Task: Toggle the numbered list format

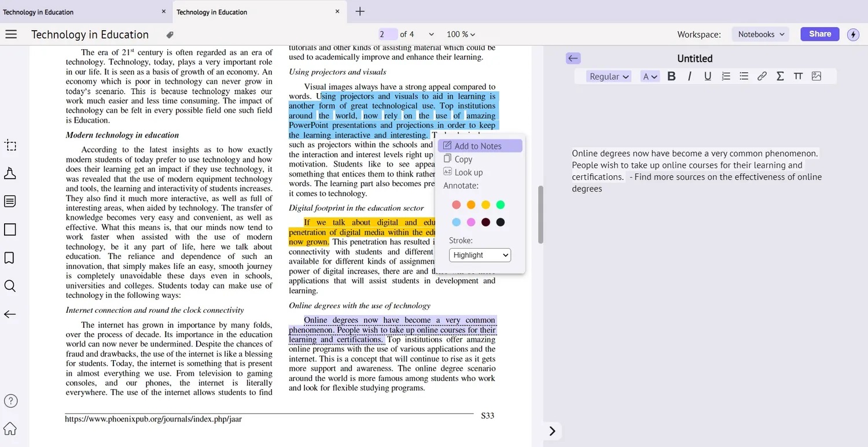Action: (726, 76)
